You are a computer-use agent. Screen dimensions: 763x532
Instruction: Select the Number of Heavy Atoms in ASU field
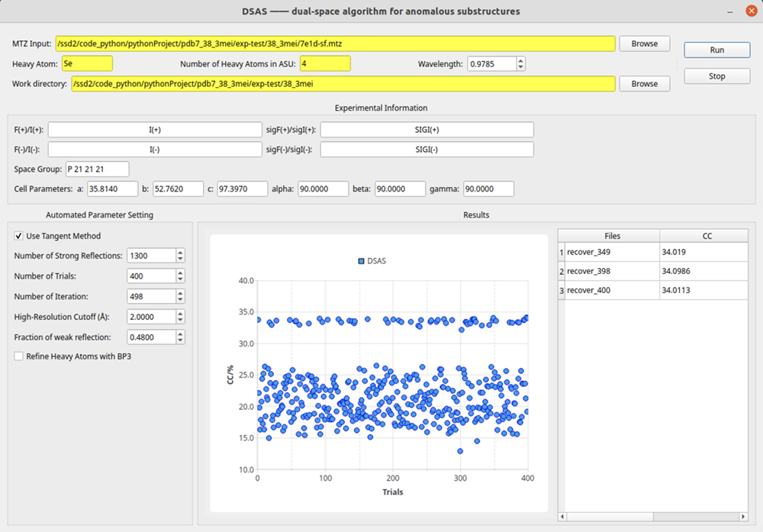(325, 63)
